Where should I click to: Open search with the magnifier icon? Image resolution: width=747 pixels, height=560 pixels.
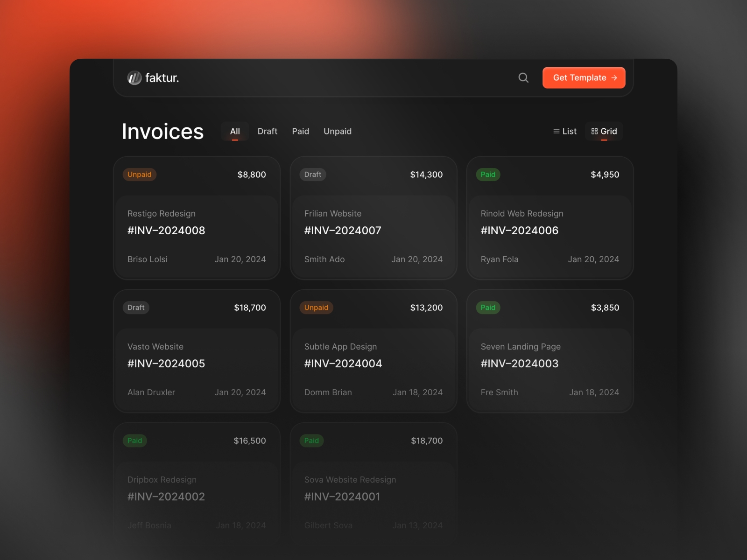click(x=523, y=78)
